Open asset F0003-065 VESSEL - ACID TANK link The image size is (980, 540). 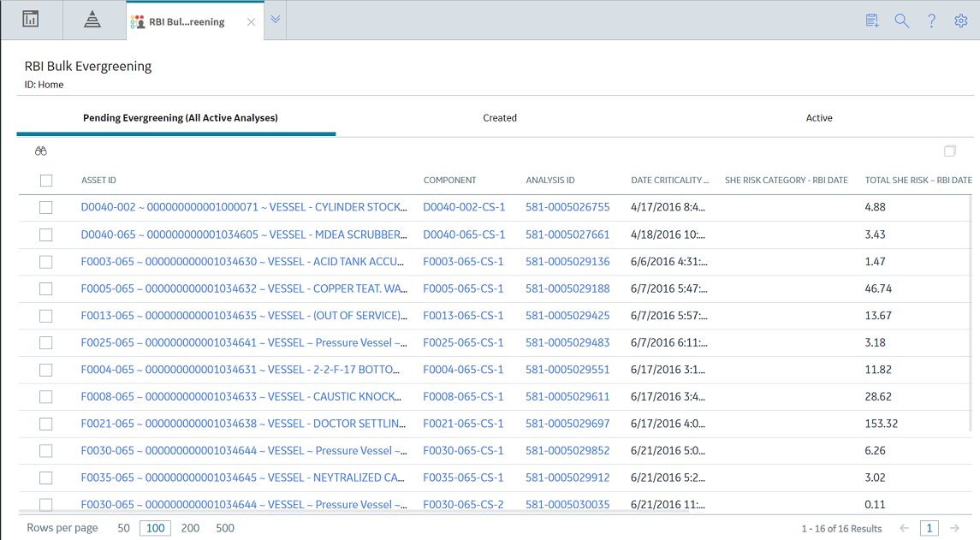242,261
